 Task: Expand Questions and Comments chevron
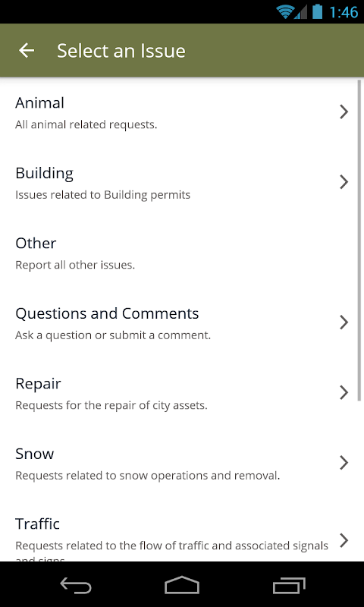[x=344, y=322]
